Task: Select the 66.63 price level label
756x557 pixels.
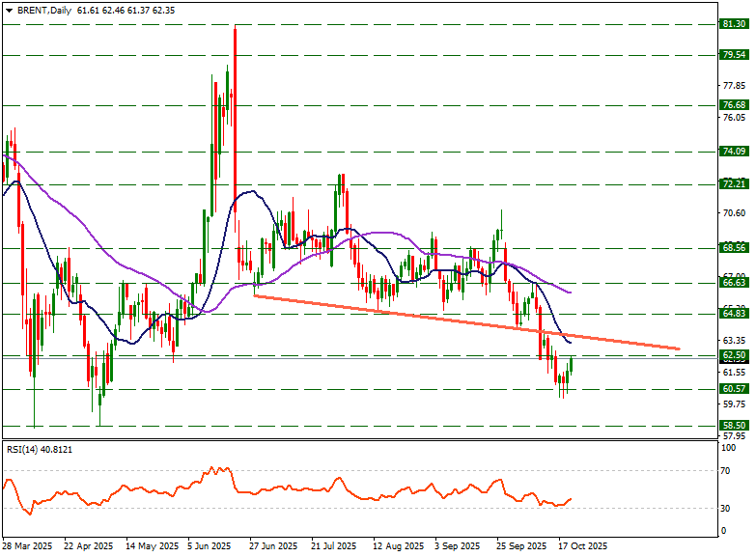Action: point(734,282)
